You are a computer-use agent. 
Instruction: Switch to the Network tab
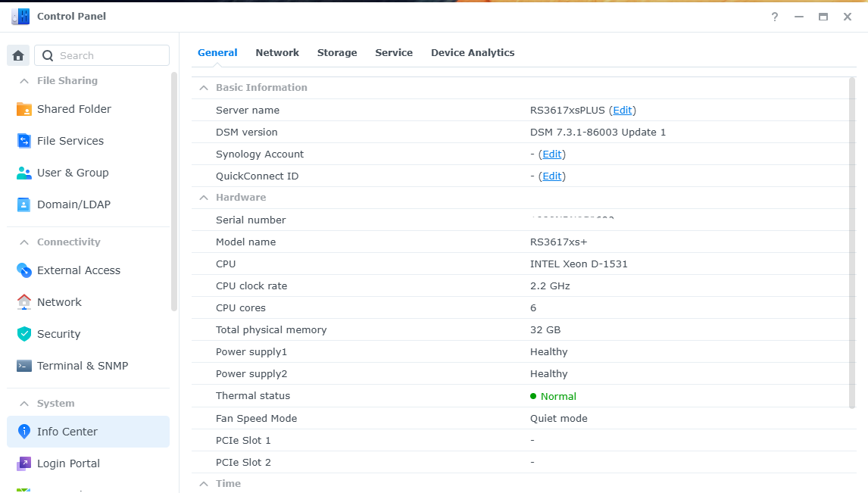click(277, 52)
